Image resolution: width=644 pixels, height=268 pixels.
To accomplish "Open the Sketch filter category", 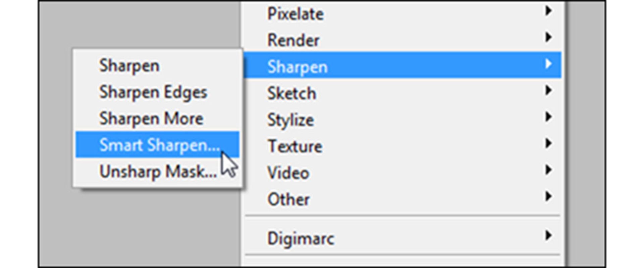I will (402, 92).
